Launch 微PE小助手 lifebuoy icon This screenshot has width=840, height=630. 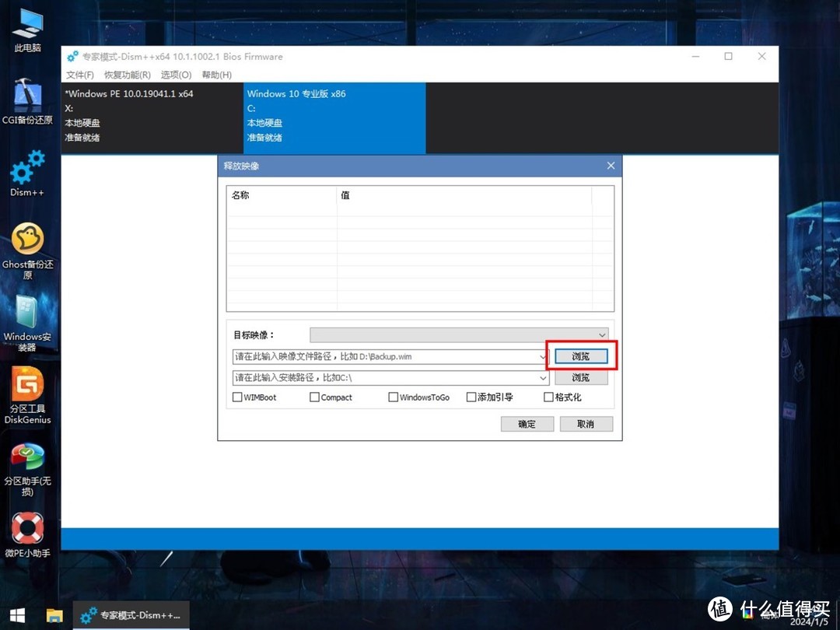coord(28,534)
